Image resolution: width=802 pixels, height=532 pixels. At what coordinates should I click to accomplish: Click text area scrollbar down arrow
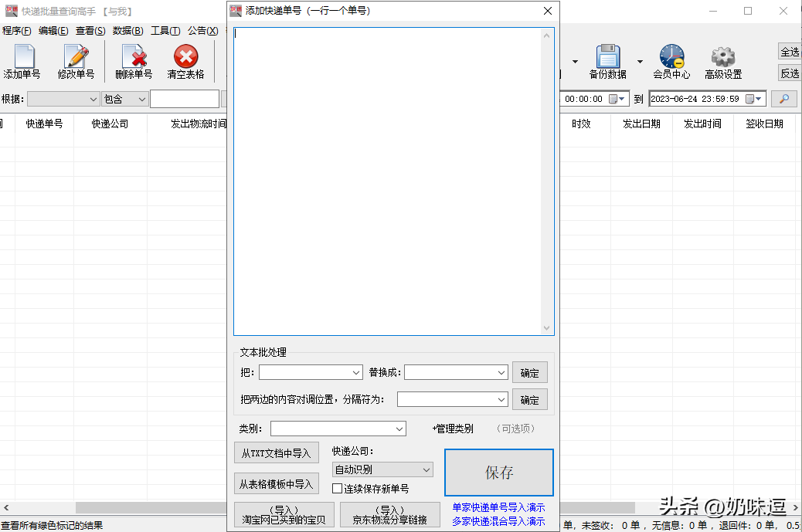pyautogui.click(x=547, y=328)
